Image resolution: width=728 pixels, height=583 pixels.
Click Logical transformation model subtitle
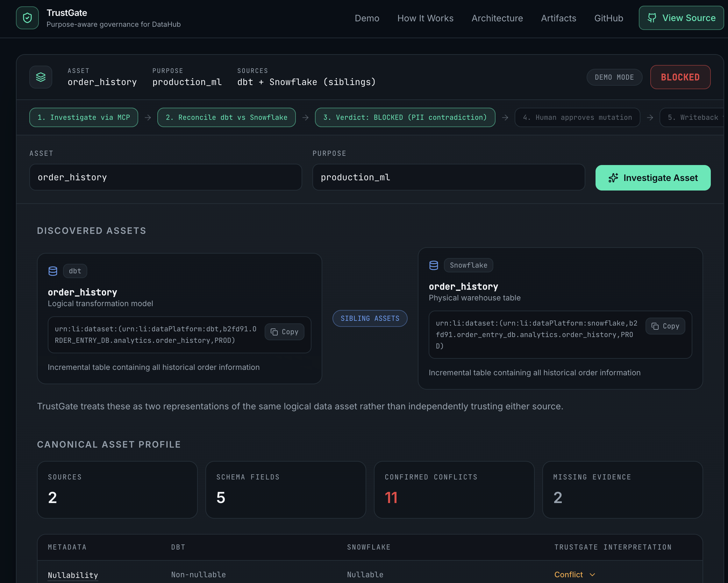coord(100,304)
